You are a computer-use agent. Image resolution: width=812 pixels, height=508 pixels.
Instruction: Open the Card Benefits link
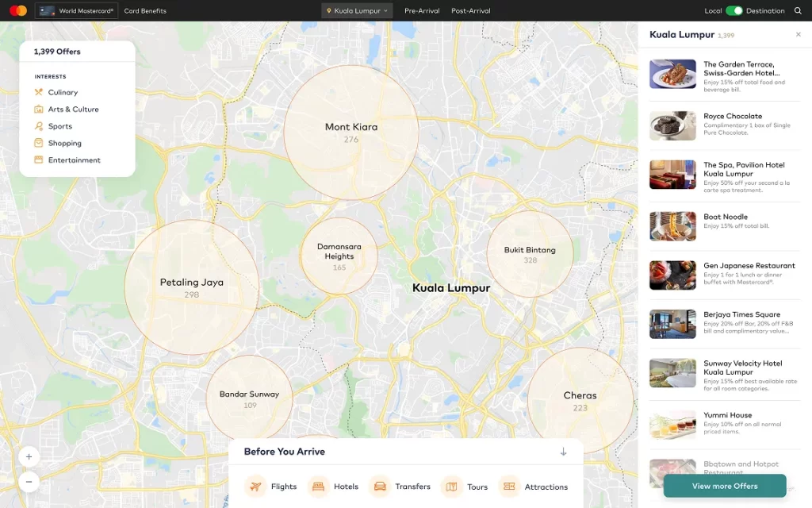point(145,11)
